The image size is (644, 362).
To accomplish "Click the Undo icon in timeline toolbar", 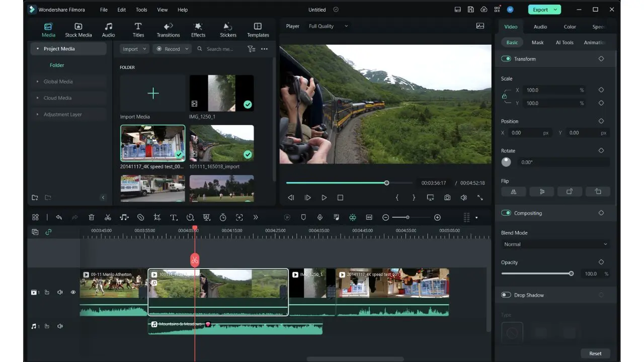I will (59, 217).
